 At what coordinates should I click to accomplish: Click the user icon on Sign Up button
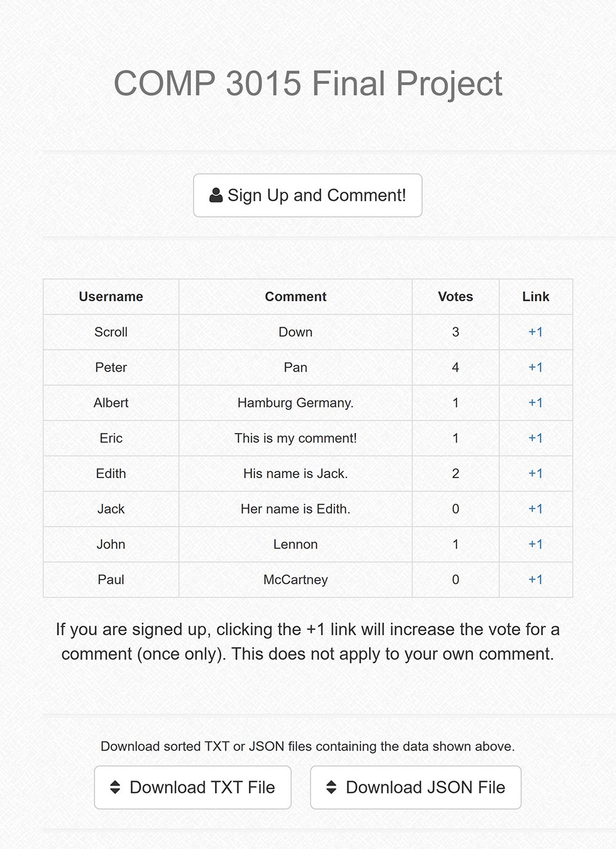(x=216, y=195)
